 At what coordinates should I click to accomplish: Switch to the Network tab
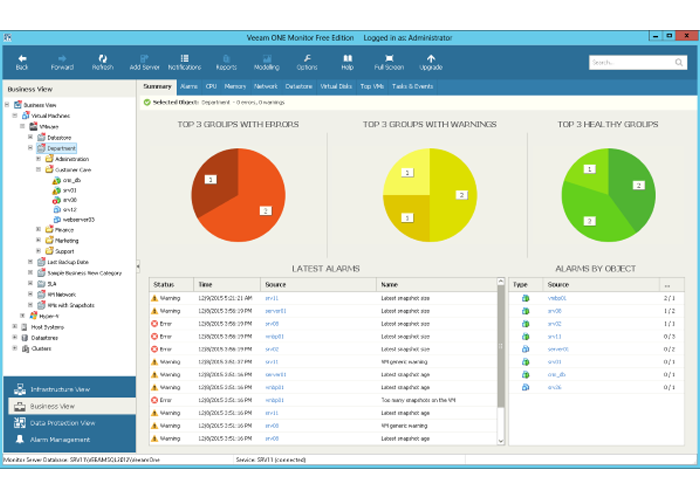(266, 87)
